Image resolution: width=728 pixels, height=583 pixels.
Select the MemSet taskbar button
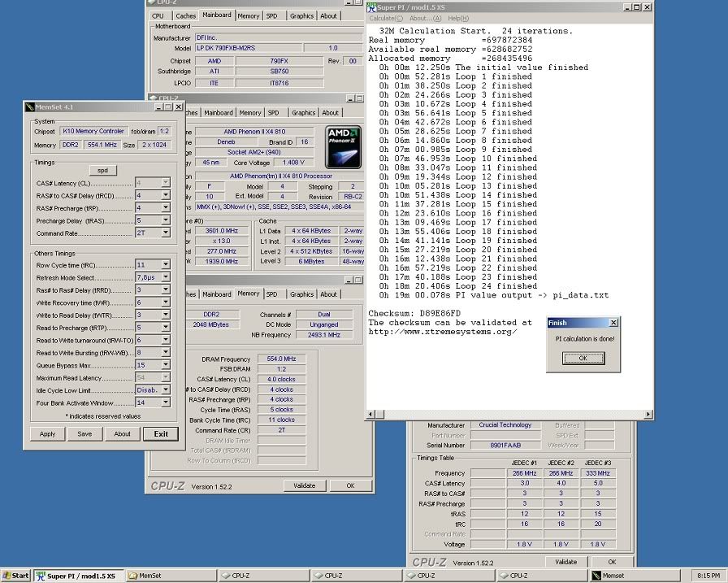[x=171, y=575]
